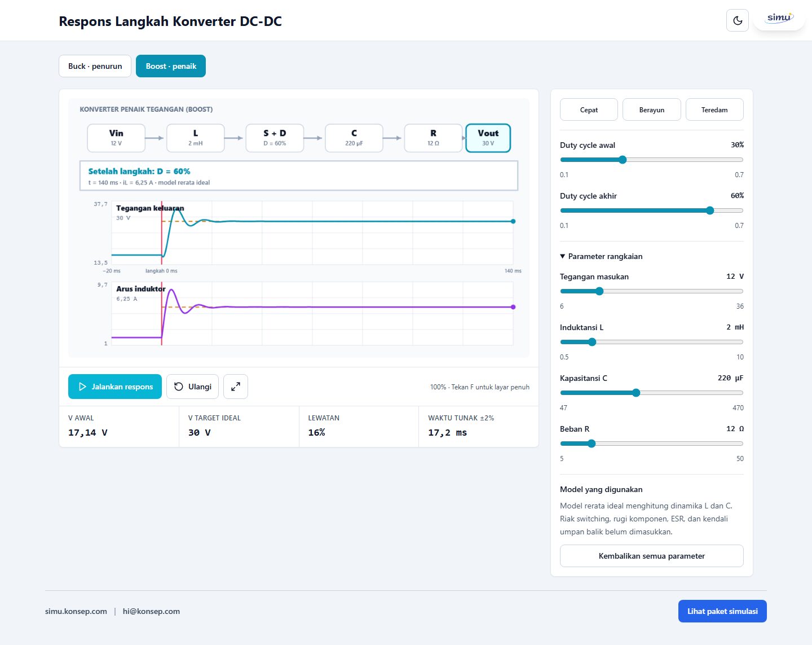The height and width of the screenshot is (645, 812).
Task: Click the play icon in Jalankan respons
Action: click(82, 387)
